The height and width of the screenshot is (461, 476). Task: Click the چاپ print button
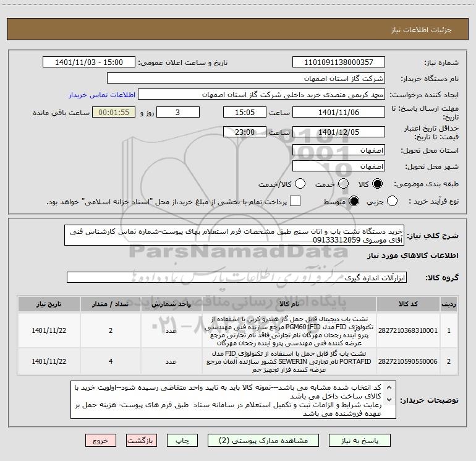click(x=182, y=441)
